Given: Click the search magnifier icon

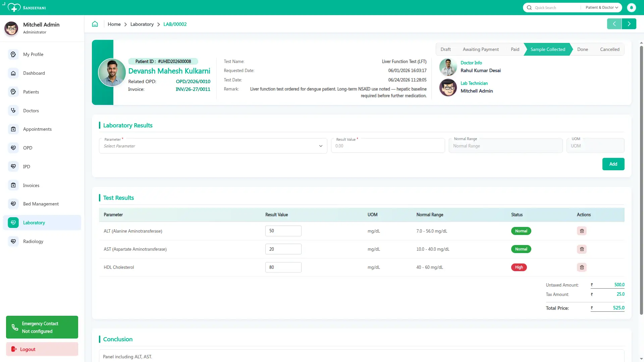Looking at the screenshot, I should (x=529, y=7).
